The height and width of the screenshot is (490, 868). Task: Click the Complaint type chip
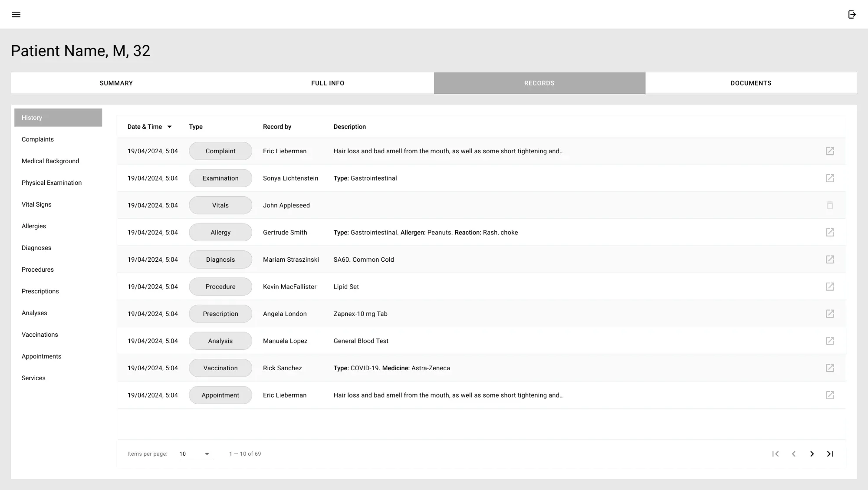[x=220, y=151]
